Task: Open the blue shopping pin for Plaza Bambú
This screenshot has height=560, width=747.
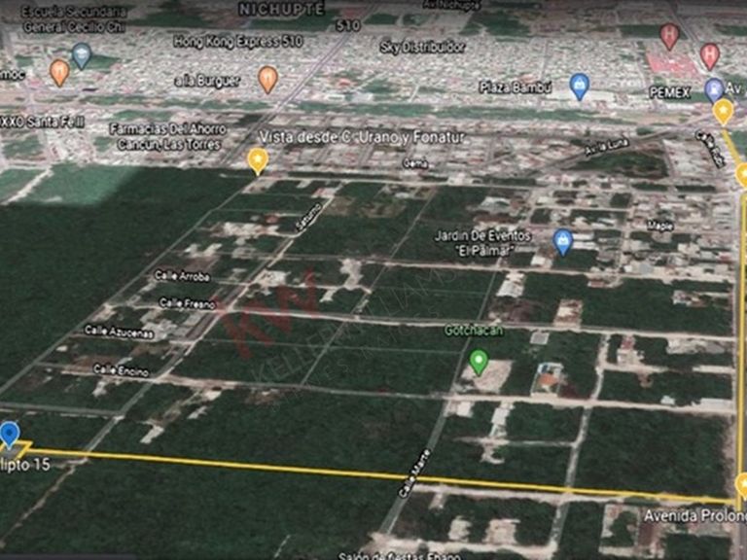Action: 580,87
